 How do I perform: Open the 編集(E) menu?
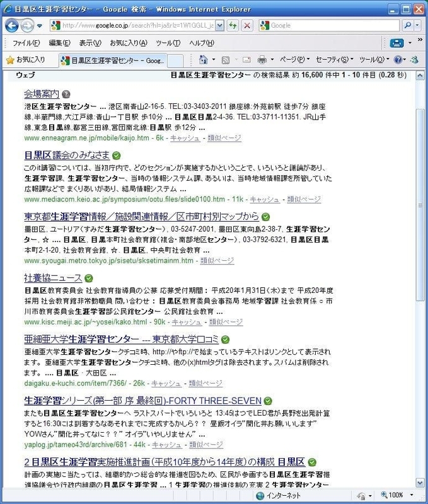59,43
